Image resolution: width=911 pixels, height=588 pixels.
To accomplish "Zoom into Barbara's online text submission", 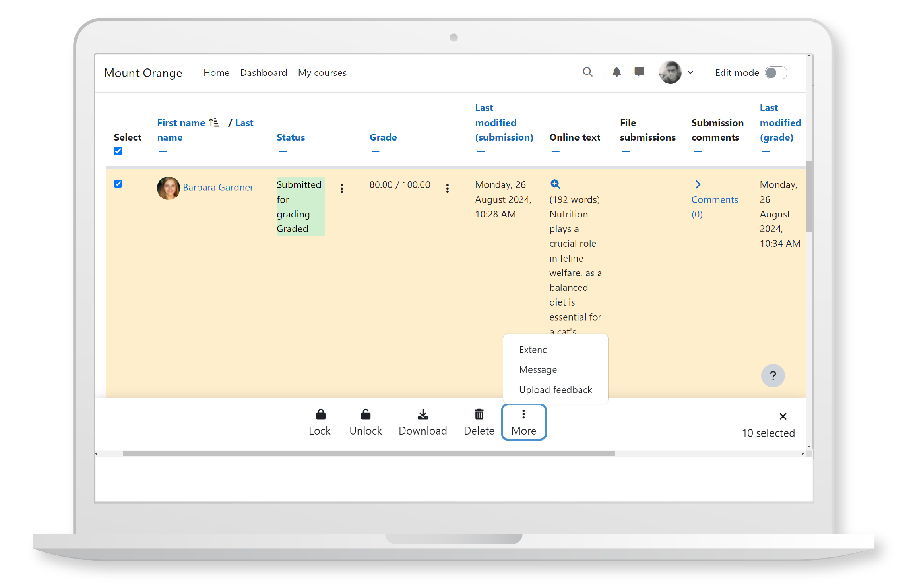I will pos(555,184).
